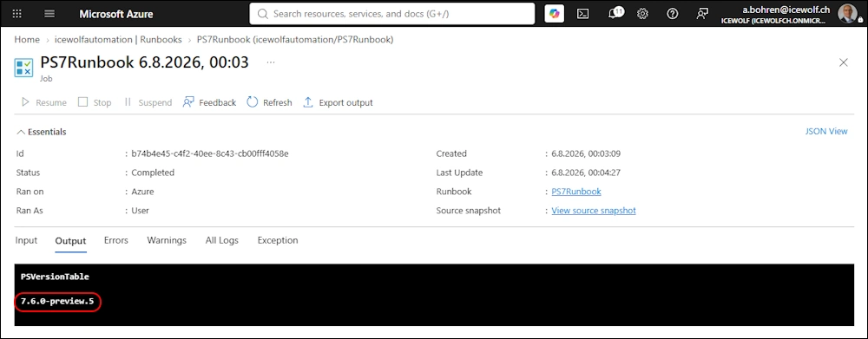This screenshot has width=868, height=339.
Task: Click the Refresh circular arrow icon
Action: coord(253,102)
